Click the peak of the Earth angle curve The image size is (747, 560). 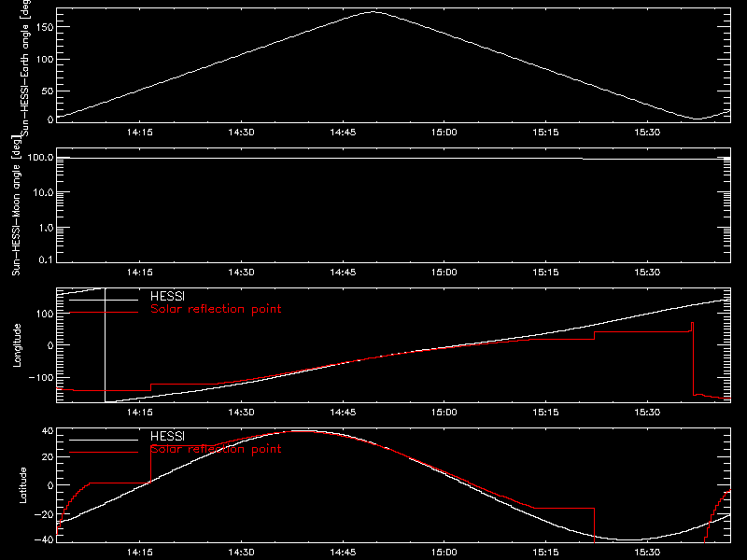coord(374,12)
